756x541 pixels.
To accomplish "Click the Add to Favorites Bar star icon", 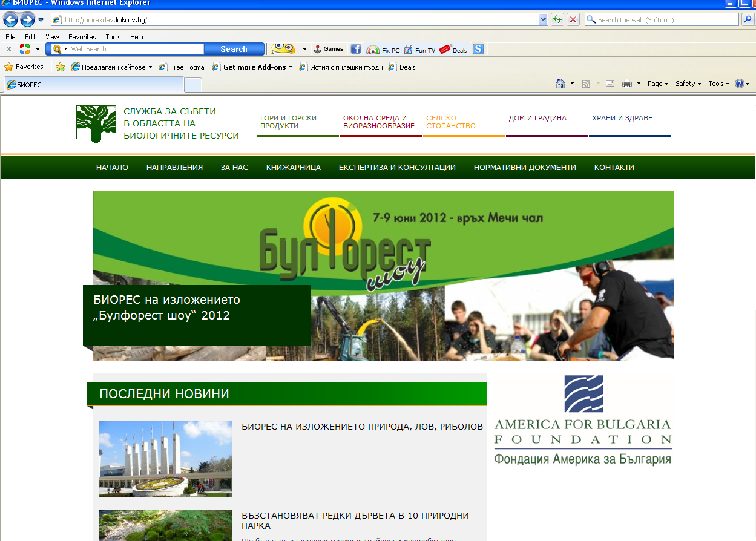I will point(61,67).
